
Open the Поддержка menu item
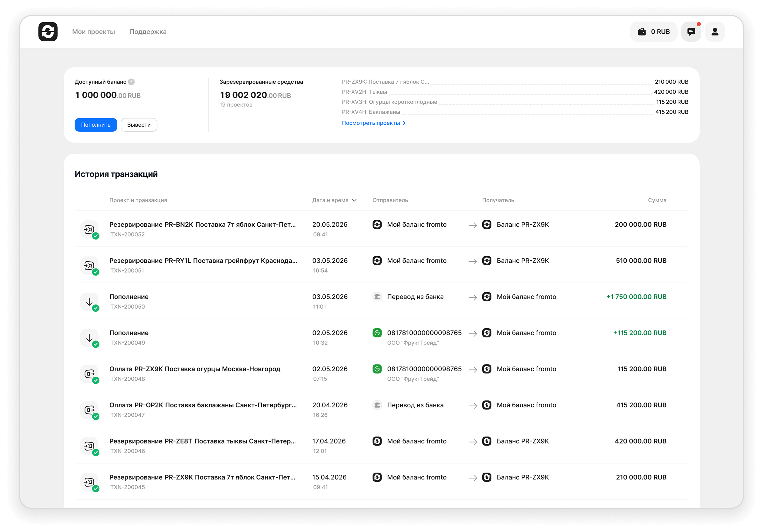pos(148,32)
